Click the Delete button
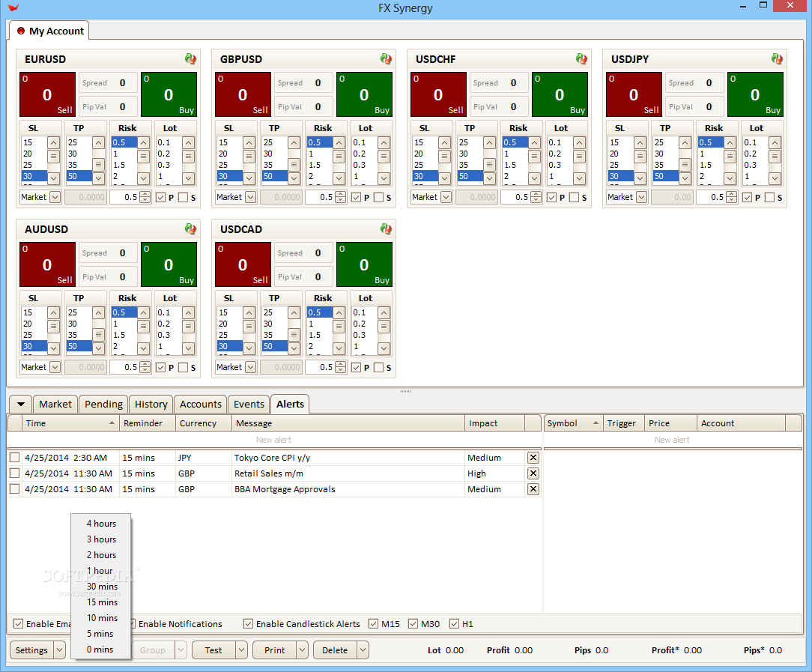The width and height of the screenshot is (812, 672). point(335,650)
